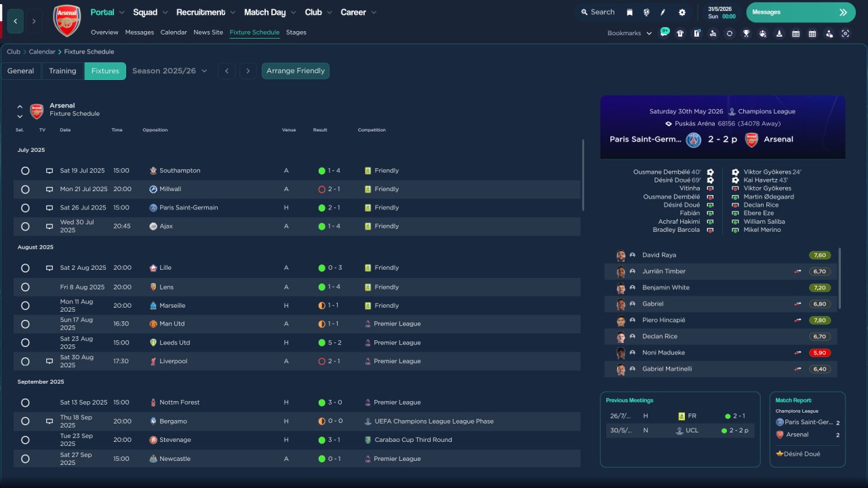Screen dimensions: 868x488
Task: Open the settings gear icon
Action: pos(682,12)
